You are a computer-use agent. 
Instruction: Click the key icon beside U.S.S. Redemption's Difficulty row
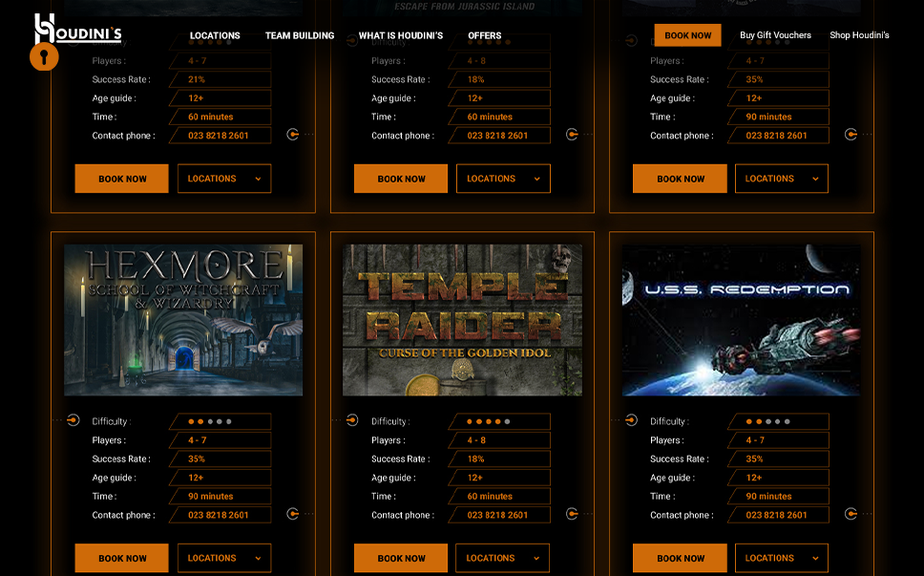pyautogui.click(x=631, y=420)
